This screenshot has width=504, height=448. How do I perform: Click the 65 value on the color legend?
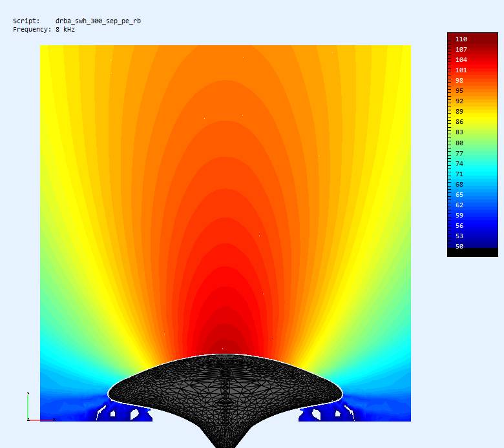pos(459,194)
